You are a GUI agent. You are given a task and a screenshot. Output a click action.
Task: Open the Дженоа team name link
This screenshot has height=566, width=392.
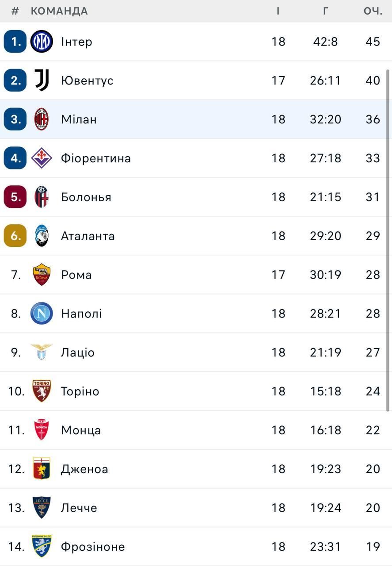coord(84,469)
